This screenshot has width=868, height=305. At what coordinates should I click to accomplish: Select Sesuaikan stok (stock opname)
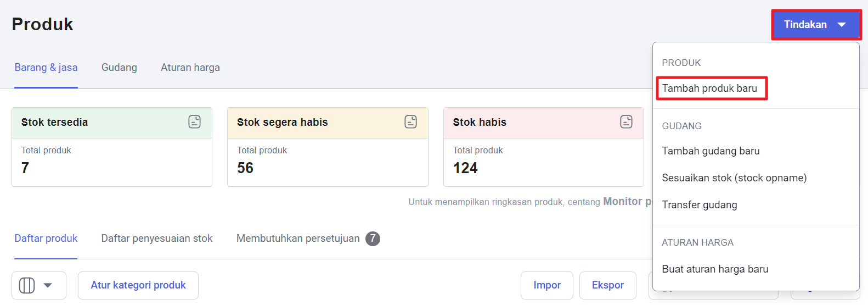pos(734,178)
